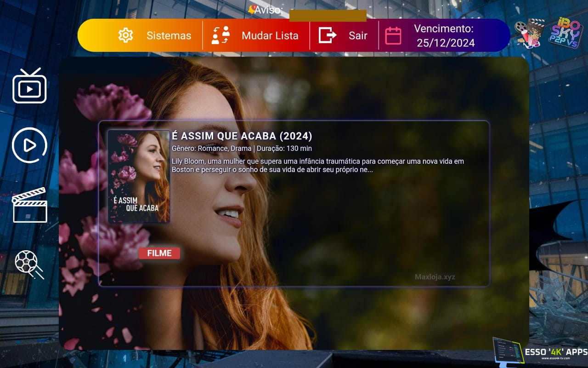Click the Aviso notification bell
Image resolution: width=588 pixels, height=368 pixels.
tap(252, 10)
